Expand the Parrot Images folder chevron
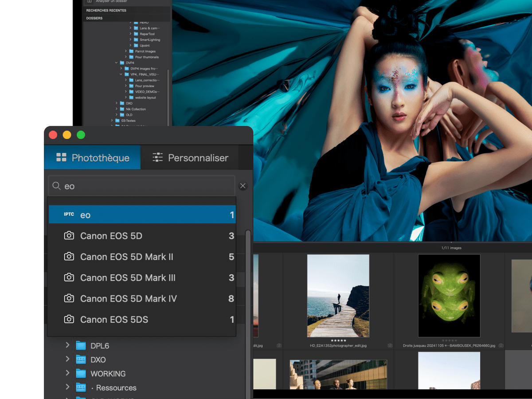The height and width of the screenshot is (399, 532). 126,51
